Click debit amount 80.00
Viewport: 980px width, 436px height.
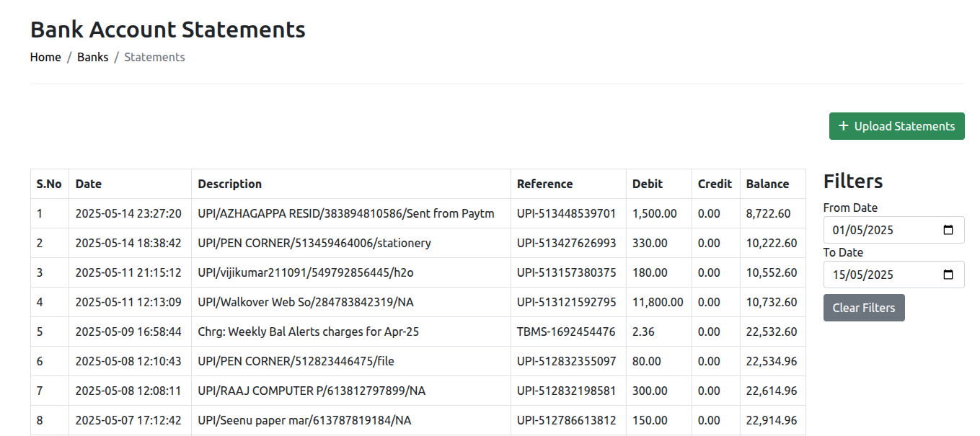[x=647, y=361]
